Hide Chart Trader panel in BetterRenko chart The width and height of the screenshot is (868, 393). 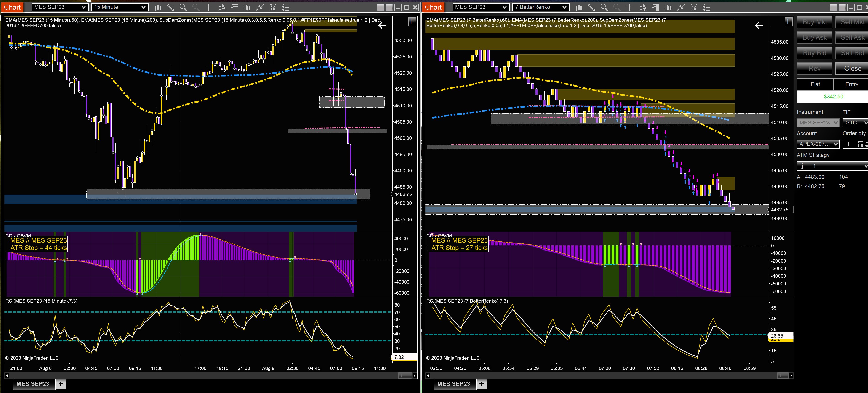click(x=655, y=7)
